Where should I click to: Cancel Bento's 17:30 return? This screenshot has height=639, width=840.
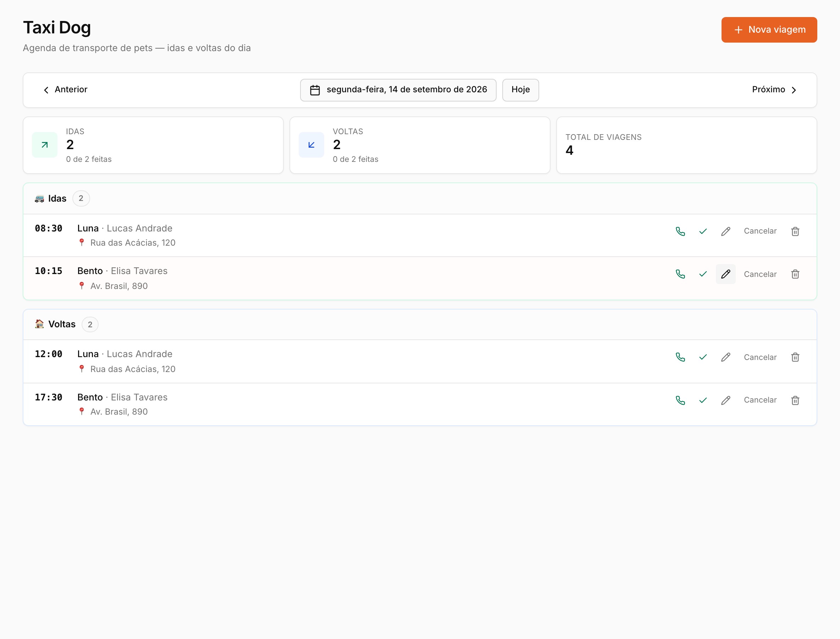click(x=760, y=400)
